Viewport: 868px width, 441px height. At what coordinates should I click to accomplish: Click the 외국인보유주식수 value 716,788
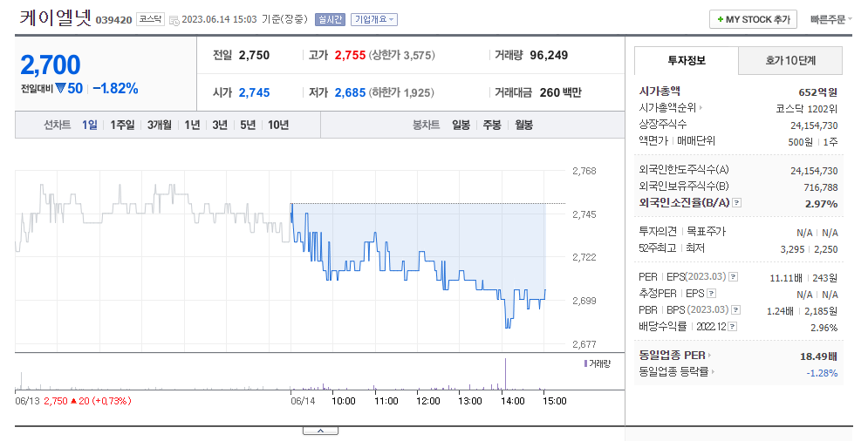(821, 187)
